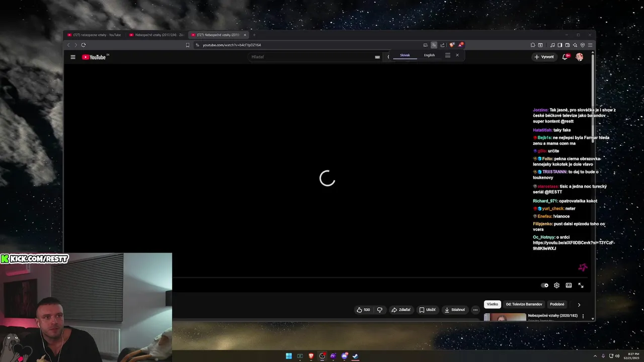
Task: Switch the player to theater mode
Action: (x=569, y=285)
